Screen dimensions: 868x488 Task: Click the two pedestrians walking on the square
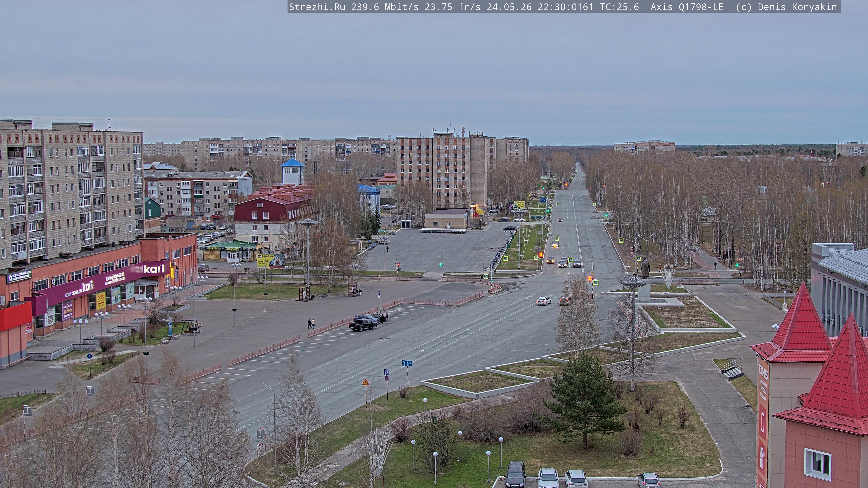tap(311, 323)
